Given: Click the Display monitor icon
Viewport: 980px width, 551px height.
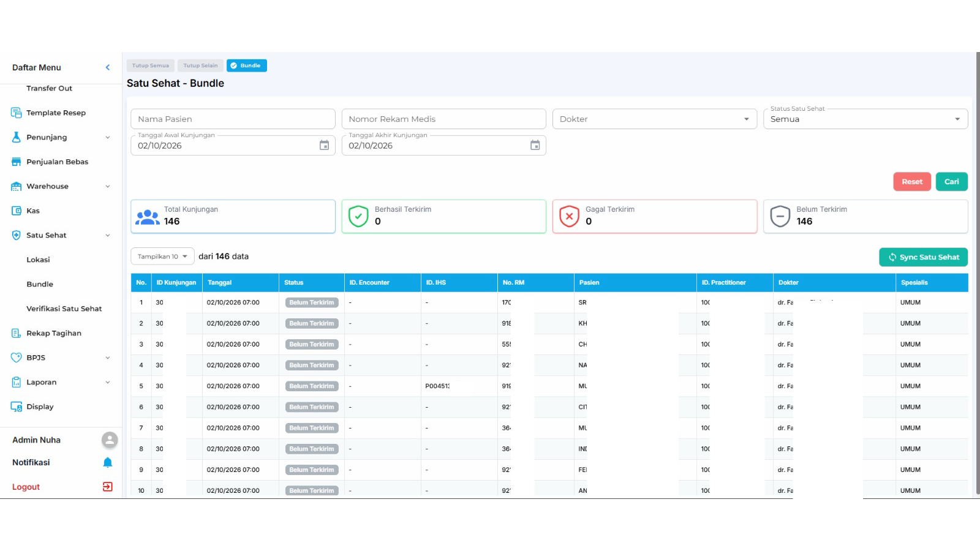Looking at the screenshot, I should coord(17,407).
